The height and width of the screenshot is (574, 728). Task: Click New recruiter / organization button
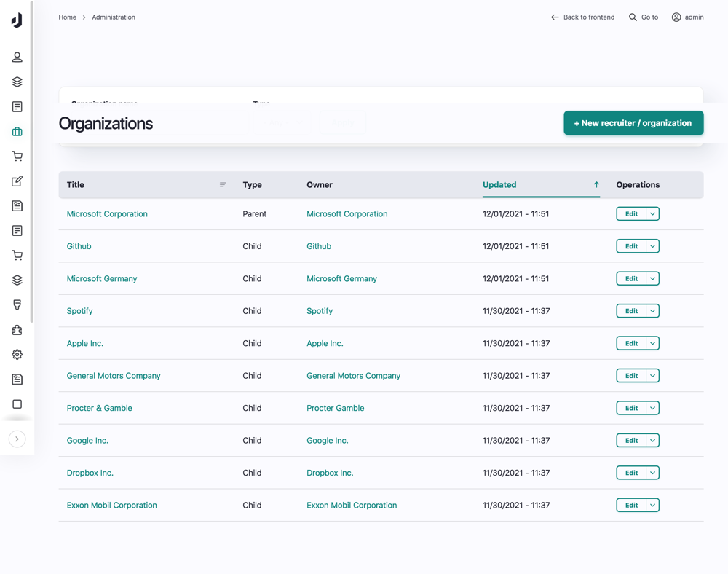tap(633, 123)
